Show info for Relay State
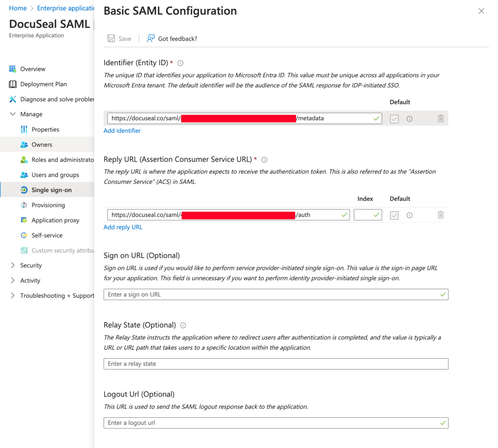The image size is (498, 448). tap(183, 326)
